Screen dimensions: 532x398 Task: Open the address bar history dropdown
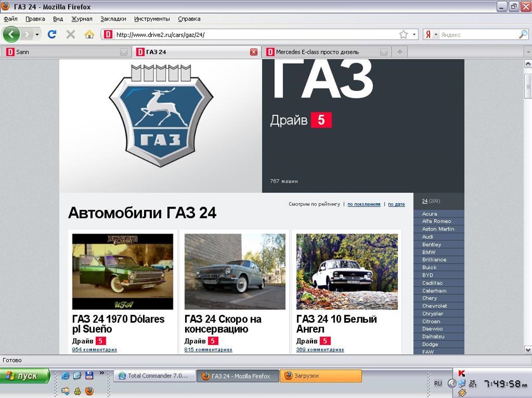pos(414,34)
